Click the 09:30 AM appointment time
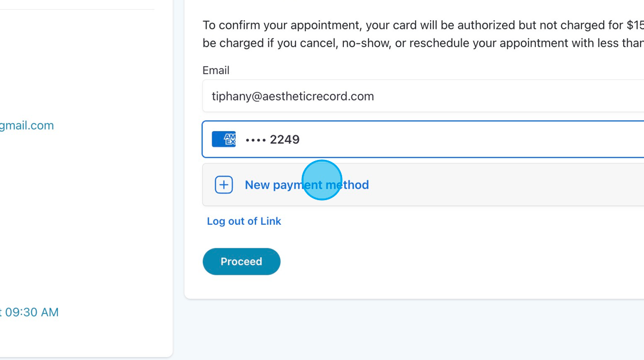Viewport: 644px width, 360px height. tap(32, 312)
